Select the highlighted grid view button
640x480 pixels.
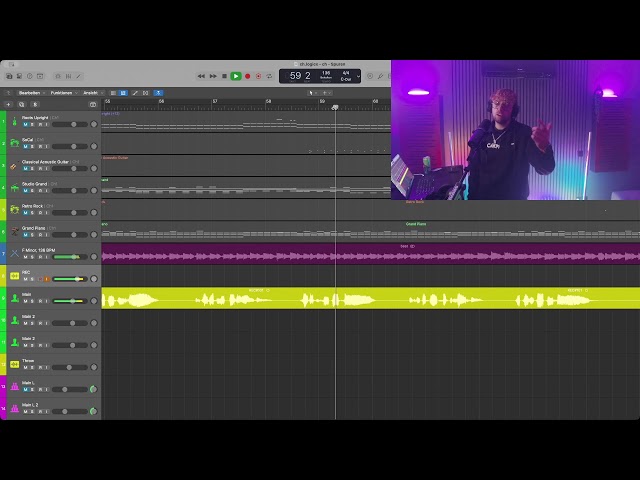[x=123, y=93]
